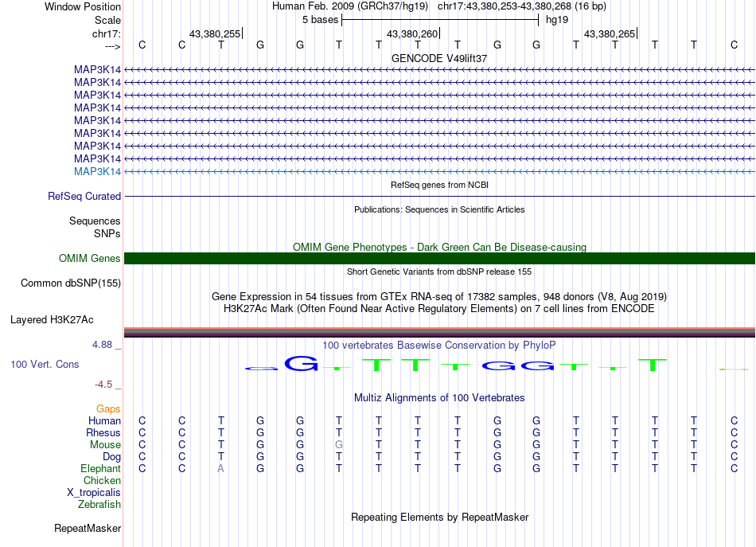Click the orange Gaps label
Screen dimensions: 756x547
click(108, 409)
